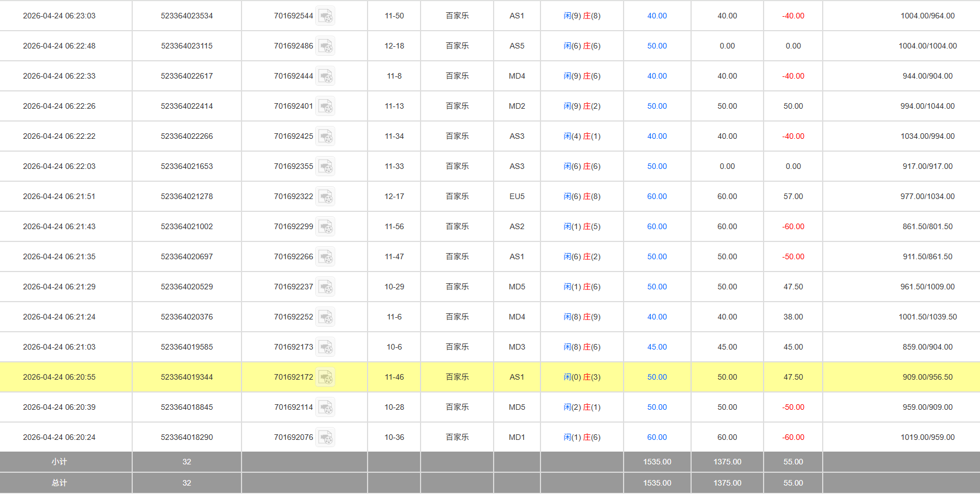This screenshot has height=504, width=980.
Task: Select order number 523364023115
Action: coord(187,46)
